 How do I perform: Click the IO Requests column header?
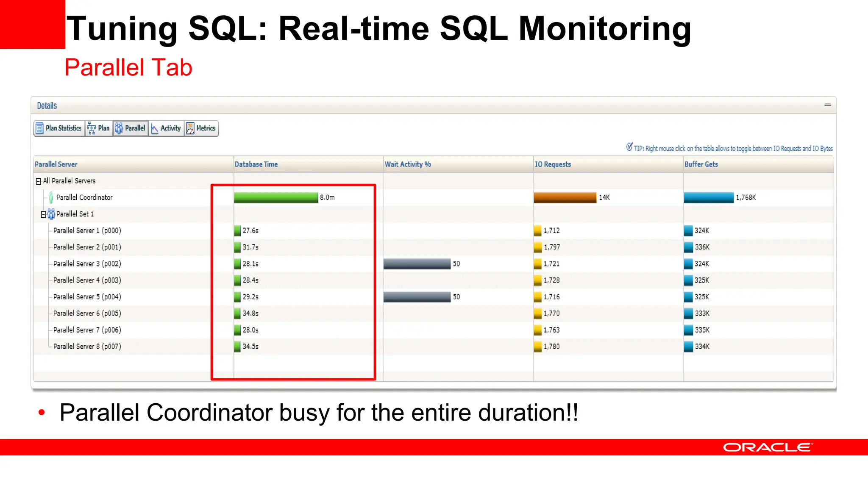tap(553, 164)
